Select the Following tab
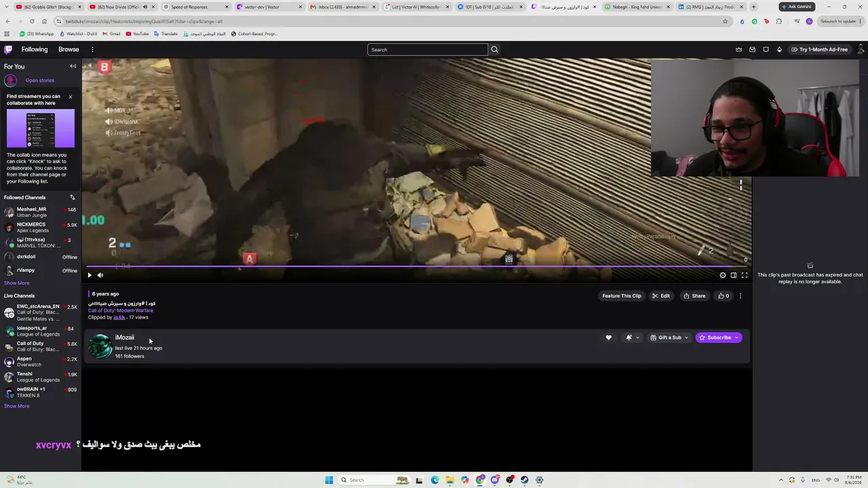Image resolution: width=868 pixels, height=488 pixels. tap(35, 49)
